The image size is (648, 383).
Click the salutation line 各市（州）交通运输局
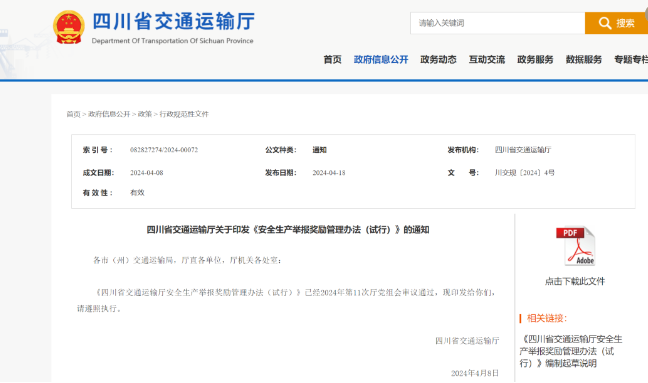click(x=187, y=260)
